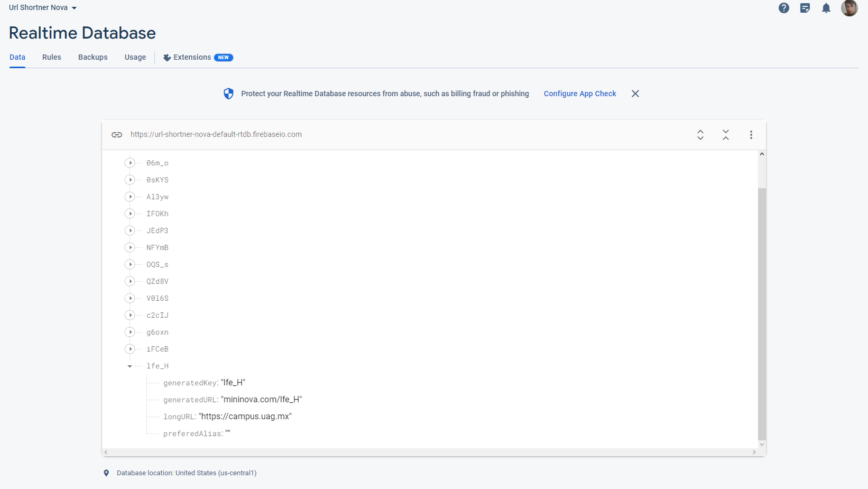868x489 pixels.
Task: Switch to the Rules tab
Action: (51, 57)
